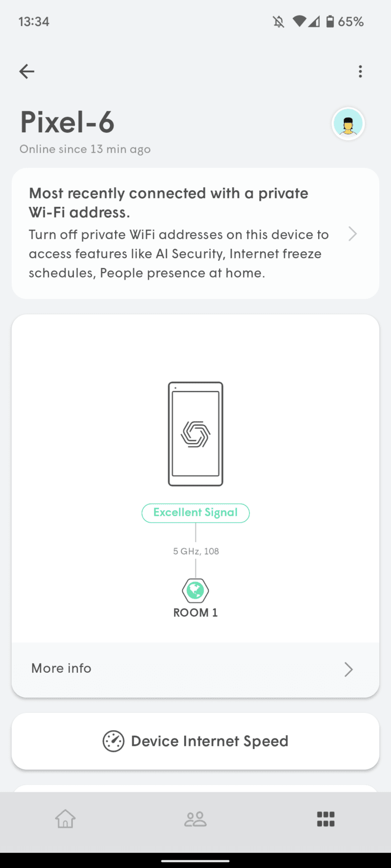391x868 pixels.
Task: Select the Wi-Fi status icon
Action: click(297, 21)
